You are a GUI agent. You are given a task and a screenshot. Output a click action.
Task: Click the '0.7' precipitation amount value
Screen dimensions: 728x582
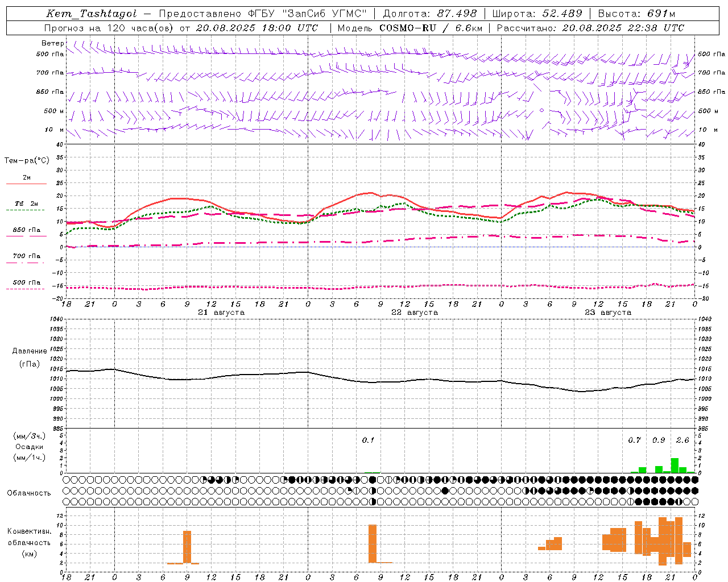[634, 440]
